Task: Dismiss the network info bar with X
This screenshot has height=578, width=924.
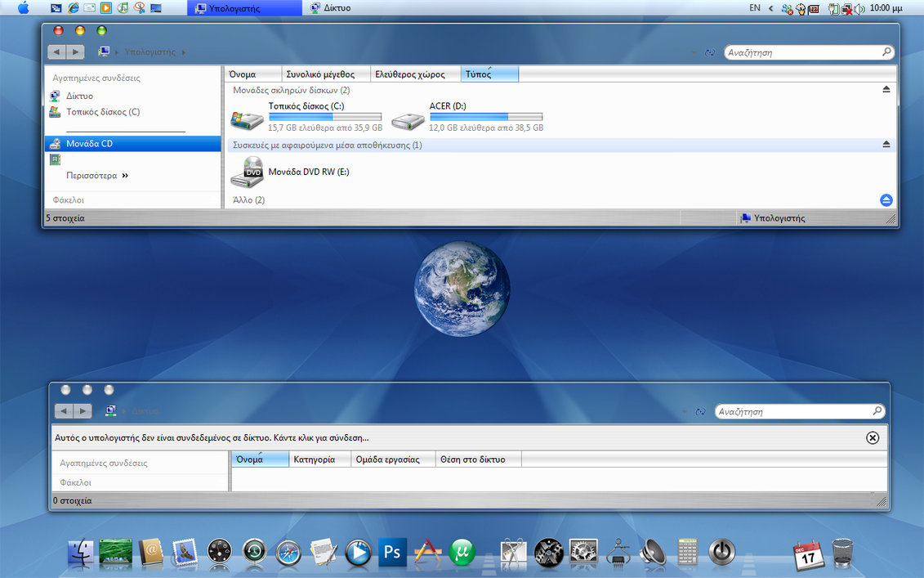Action: 873,437
